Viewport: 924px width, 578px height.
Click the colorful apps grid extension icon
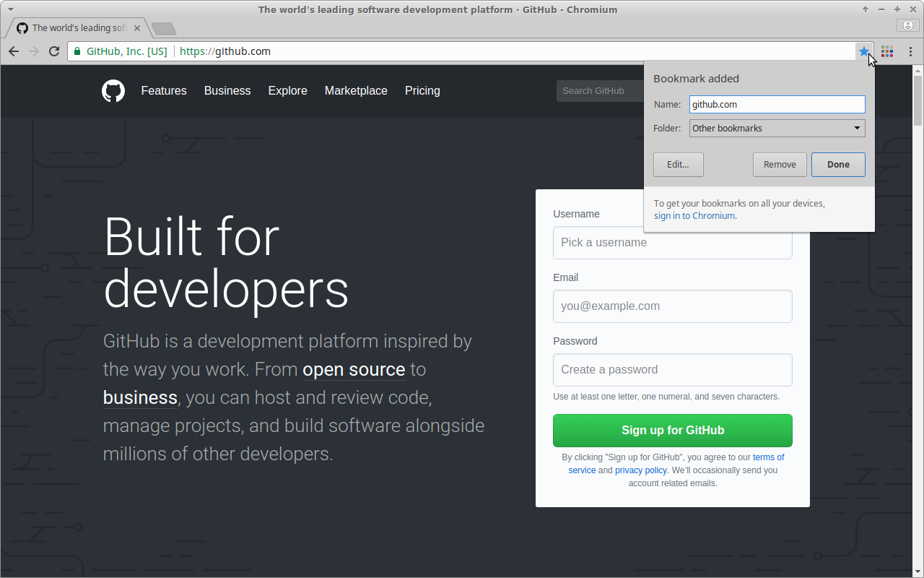pos(887,51)
